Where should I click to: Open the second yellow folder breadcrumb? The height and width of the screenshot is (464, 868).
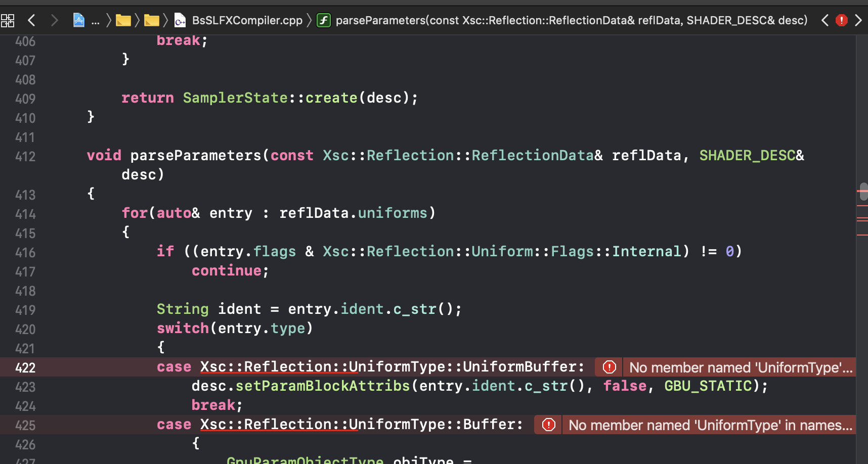tap(151, 20)
